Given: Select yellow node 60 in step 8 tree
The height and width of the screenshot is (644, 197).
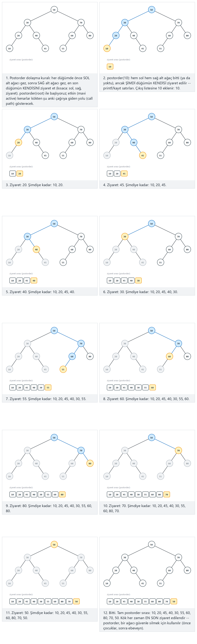Looking at the screenshot, I should click(x=170, y=357).
